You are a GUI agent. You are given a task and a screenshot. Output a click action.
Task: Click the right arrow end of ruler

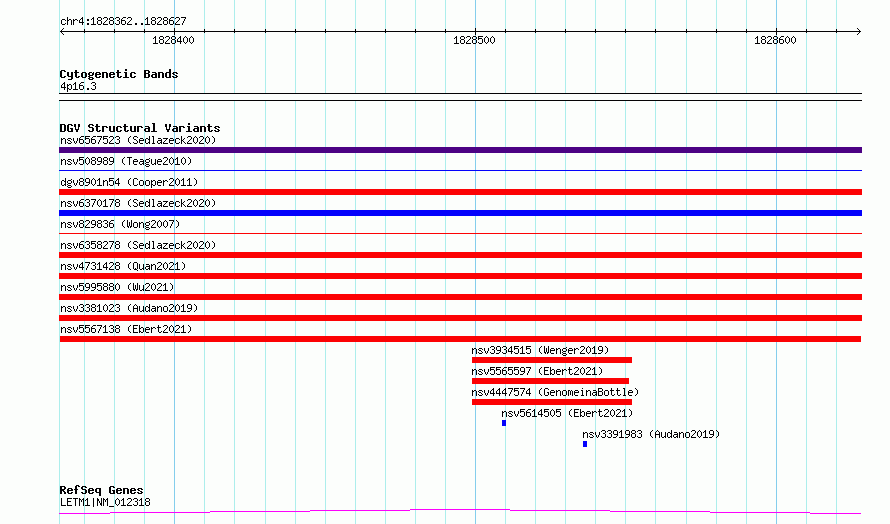point(859,31)
